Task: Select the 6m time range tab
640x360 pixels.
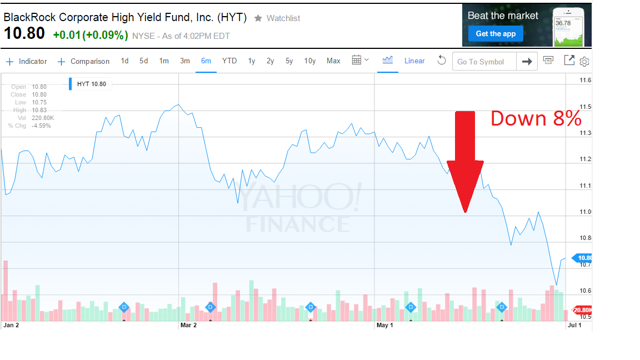Action: (x=206, y=61)
